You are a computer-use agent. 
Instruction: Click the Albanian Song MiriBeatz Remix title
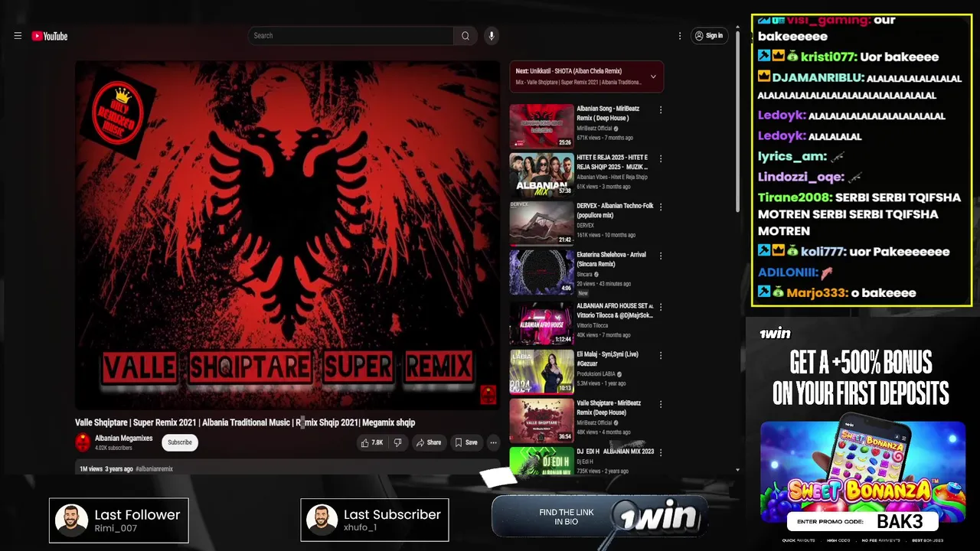pyautogui.click(x=609, y=113)
